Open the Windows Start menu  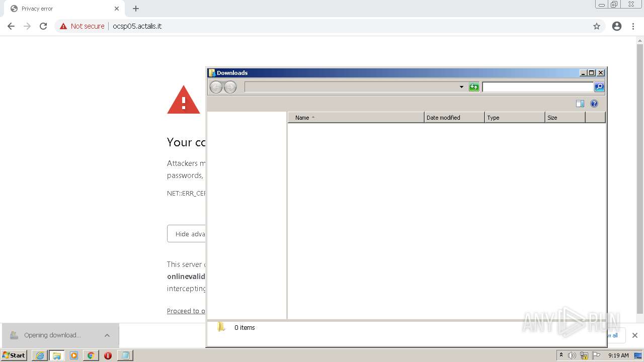click(14, 355)
